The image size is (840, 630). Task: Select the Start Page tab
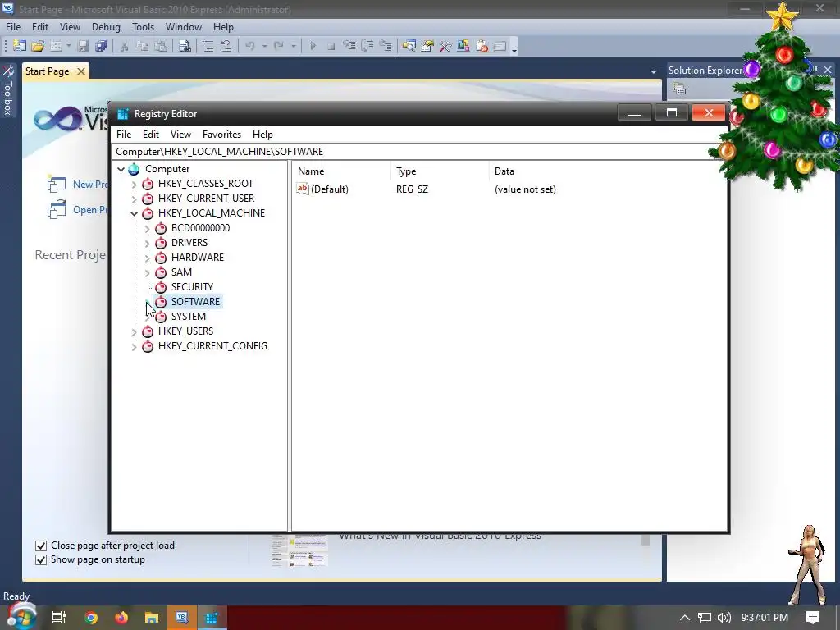pyautogui.click(x=47, y=71)
